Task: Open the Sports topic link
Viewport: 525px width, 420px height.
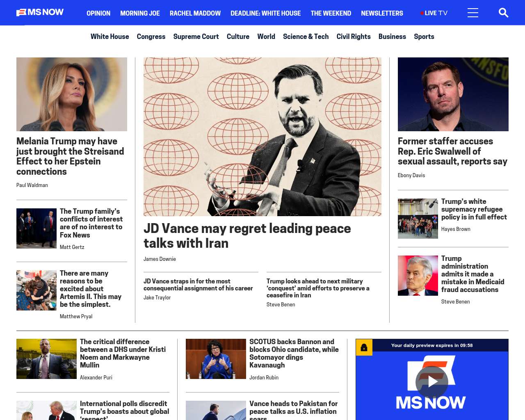Action: [x=424, y=37]
